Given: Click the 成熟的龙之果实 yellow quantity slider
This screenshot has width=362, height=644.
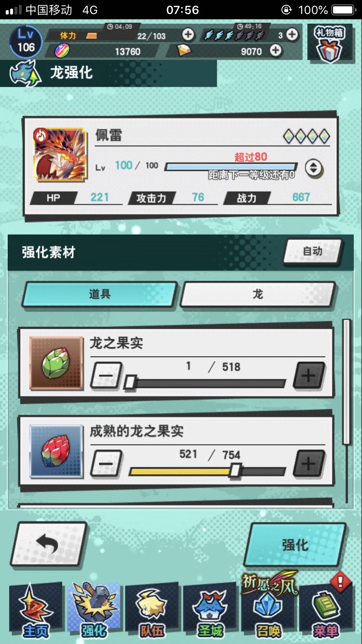Looking at the screenshot, I should point(208,471).
